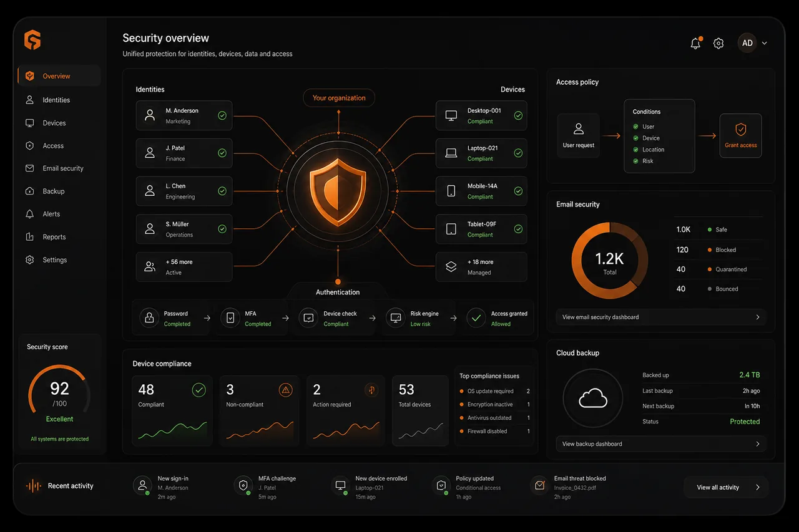Expand the AD account dropdown arrow
799x532 pixels.
pyautogui.click(x=765, y=44)
